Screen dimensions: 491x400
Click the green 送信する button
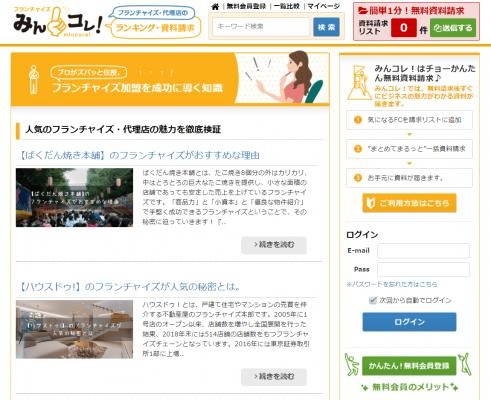click(x=453, y=28)
